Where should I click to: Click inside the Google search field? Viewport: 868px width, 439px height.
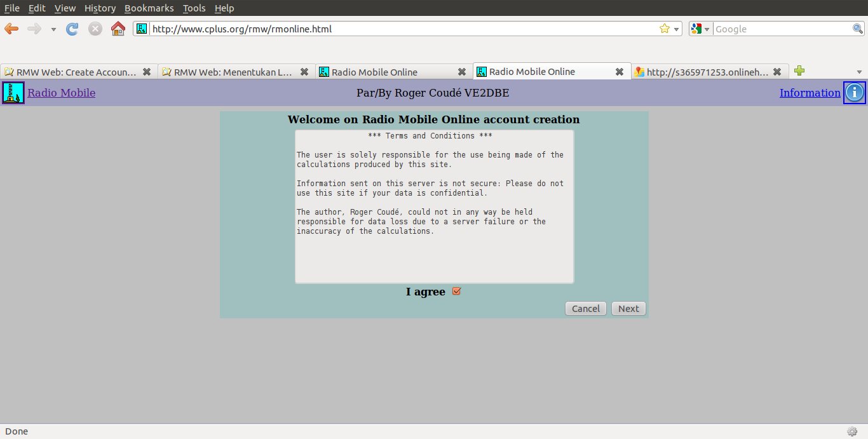pos(782,29)
